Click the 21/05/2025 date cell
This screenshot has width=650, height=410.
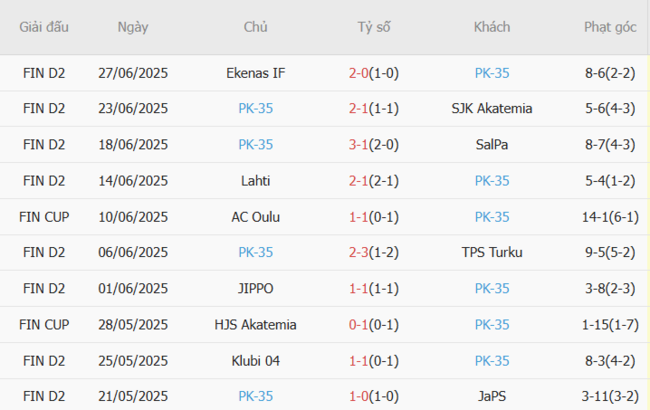click(x=133, y=396)
